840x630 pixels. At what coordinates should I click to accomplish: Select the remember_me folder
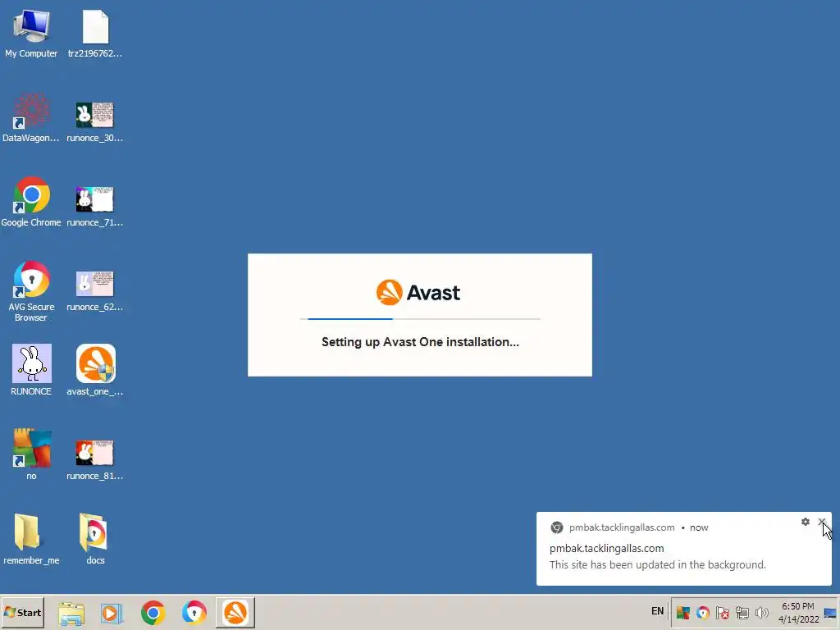tap(31, 539)
